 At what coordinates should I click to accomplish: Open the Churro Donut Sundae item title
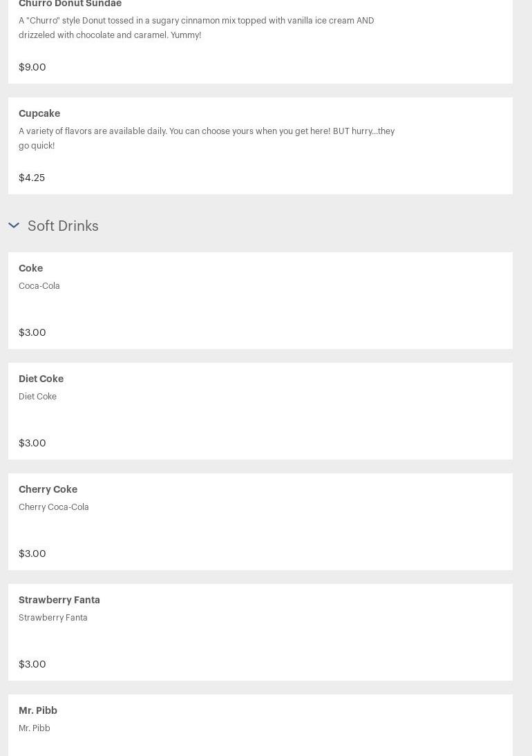pyautogui.click(x=70, y=4)
